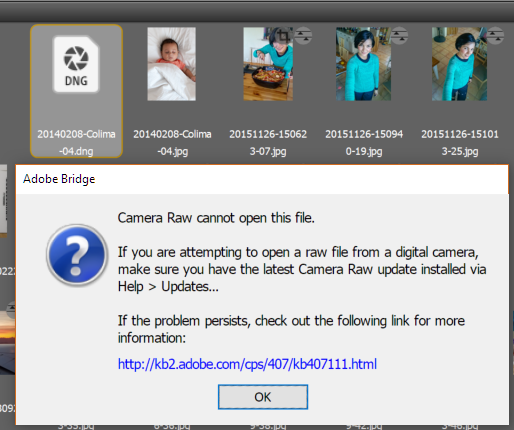The width and height of the screenshot is (514, 430).
Task: Click the settings badge on 20151126-151013-25.jpg
Action: pyautogui.click(x=495, y=35)
